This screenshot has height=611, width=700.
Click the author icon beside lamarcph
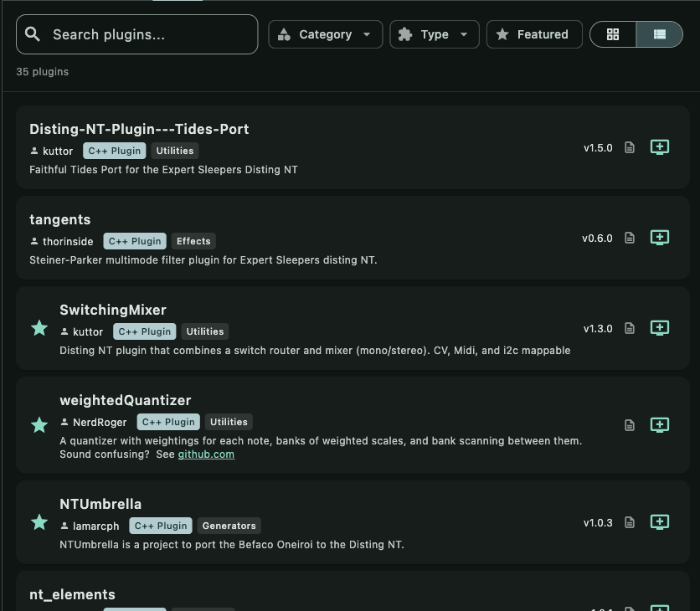[64, 526]
